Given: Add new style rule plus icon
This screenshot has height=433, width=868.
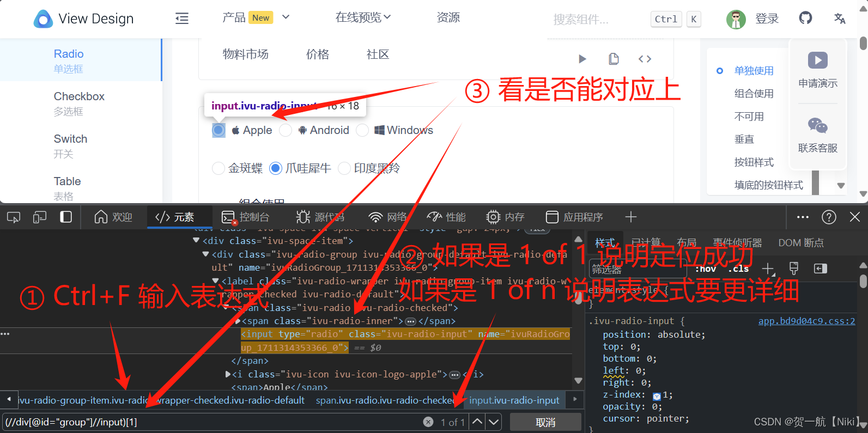Looking at the screenshot, I should click(768, 269).
